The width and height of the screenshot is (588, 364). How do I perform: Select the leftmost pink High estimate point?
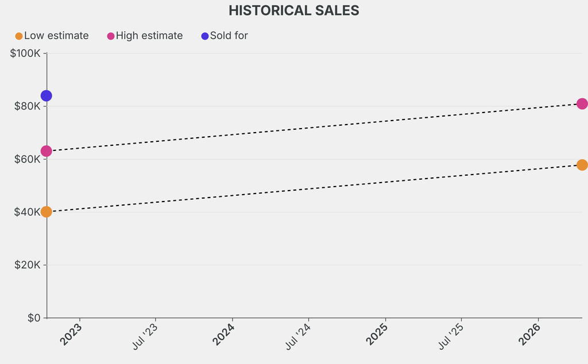tap(47, 151)
